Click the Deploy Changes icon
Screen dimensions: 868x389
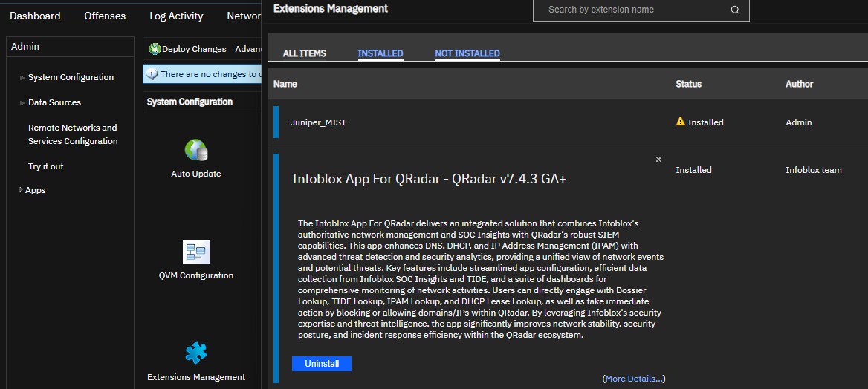[155, 49]
